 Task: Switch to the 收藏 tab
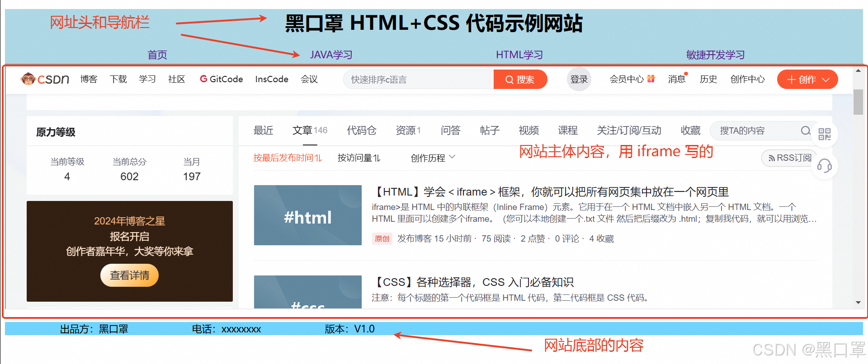coord(691,131)
